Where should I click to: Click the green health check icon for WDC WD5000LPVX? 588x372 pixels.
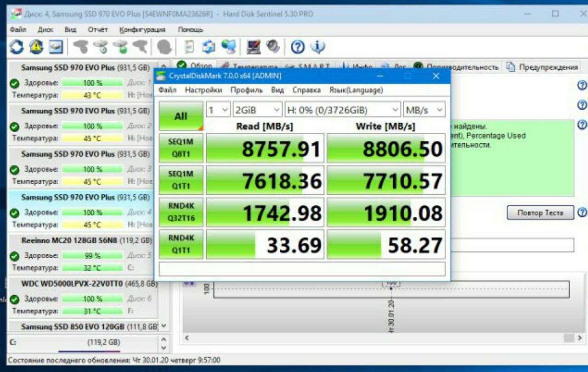14,299
